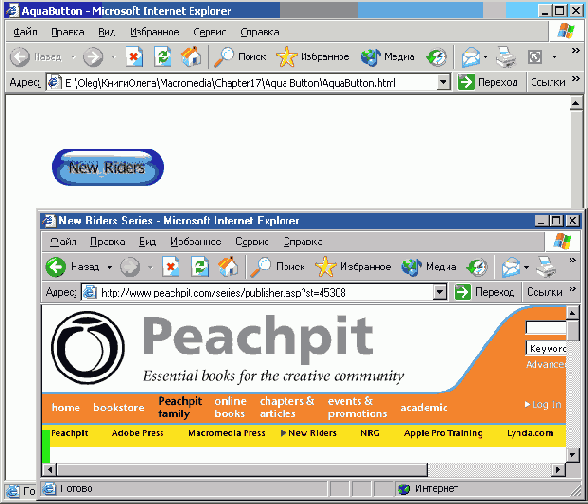The image size is (588, 504).
Task: Open the Back history dropdown arrow in the front window
Action: tap(110, 267)
